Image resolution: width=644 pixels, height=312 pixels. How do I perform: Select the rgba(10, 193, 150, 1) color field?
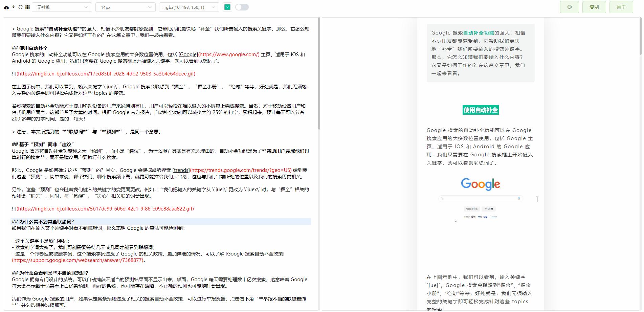coord(184,7)
